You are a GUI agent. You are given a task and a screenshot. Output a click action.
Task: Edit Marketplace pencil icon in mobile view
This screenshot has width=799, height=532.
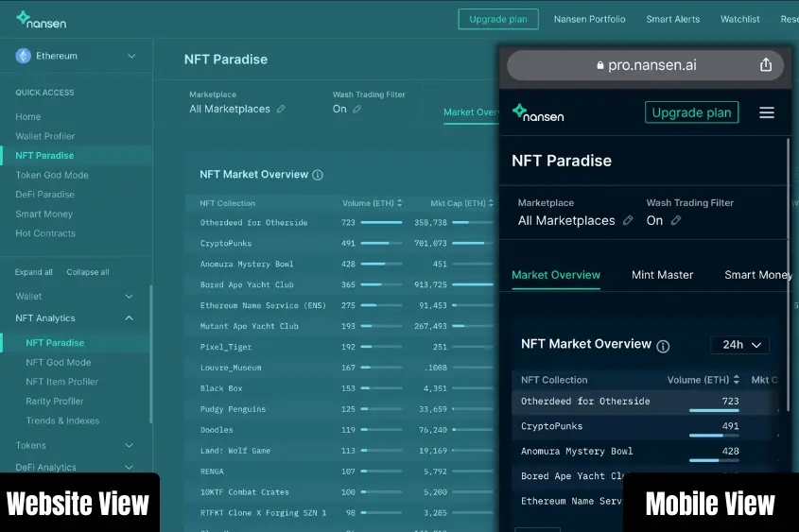pyautogui.click(x=628, y=220)
